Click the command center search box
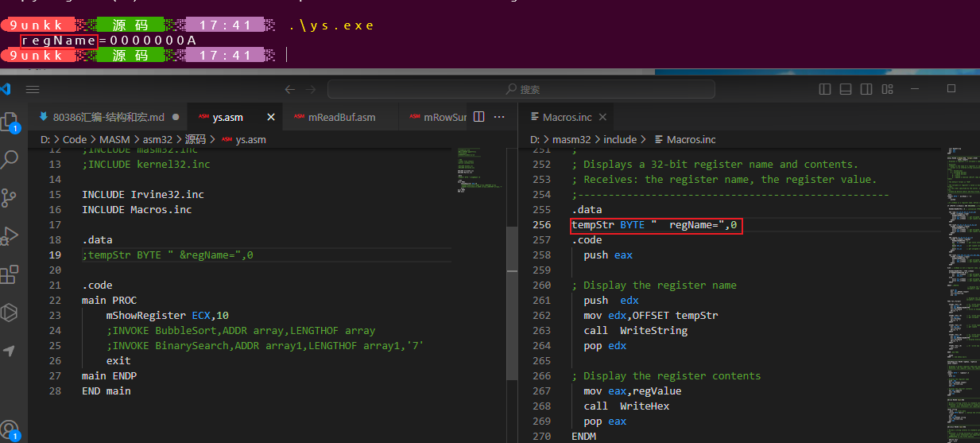The height and width of the screenshot is (443, 980). [522, 89]
